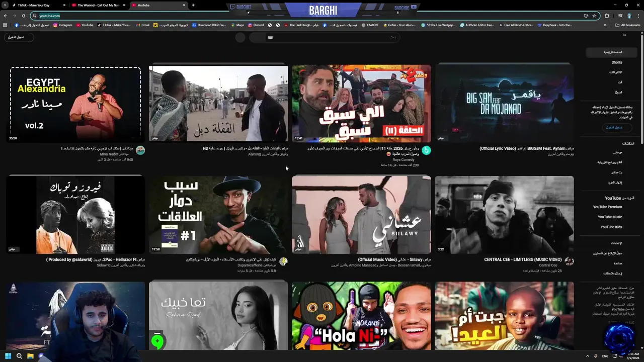The image size is (644, 362).
Task: Open the Gmail bookmark
Action: tap(142, 25)
